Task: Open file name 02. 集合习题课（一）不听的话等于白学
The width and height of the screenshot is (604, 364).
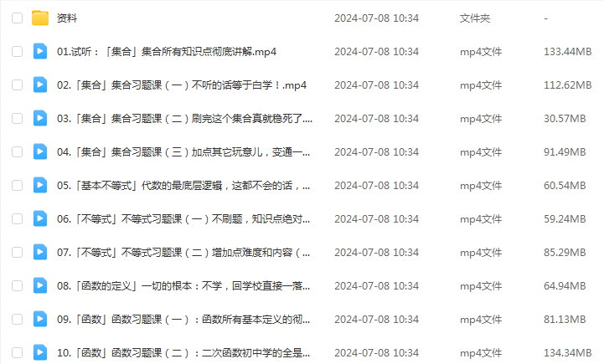Action: click(x=182, y=85)
